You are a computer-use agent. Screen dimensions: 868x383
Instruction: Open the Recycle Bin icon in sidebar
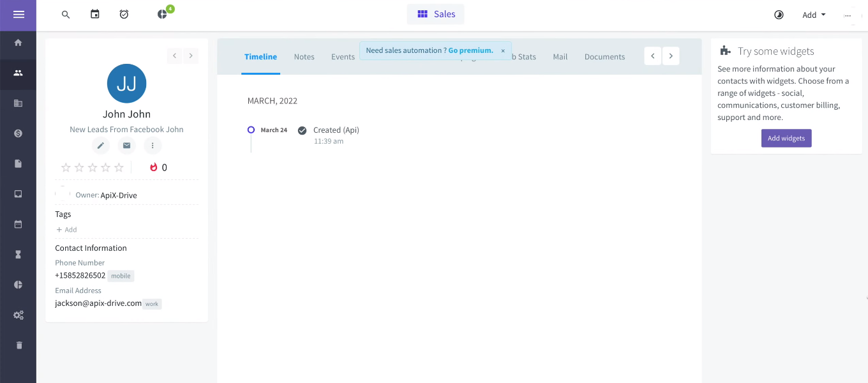tap(18, 345)
